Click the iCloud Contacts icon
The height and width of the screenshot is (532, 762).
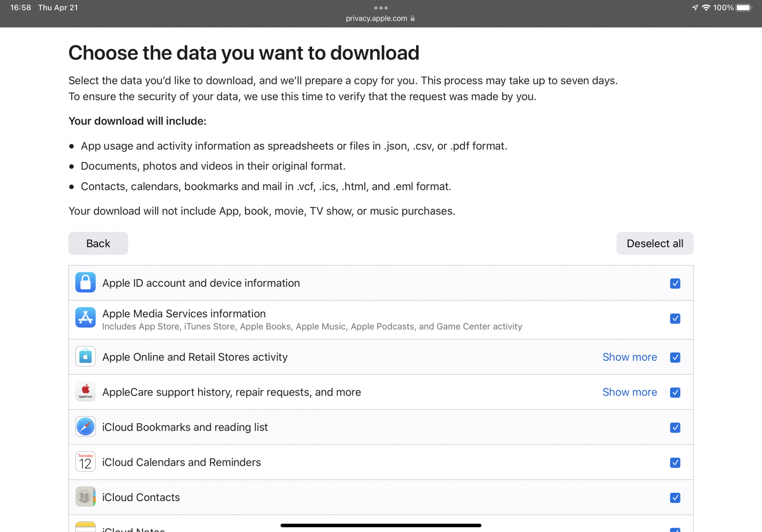[85, 497]
